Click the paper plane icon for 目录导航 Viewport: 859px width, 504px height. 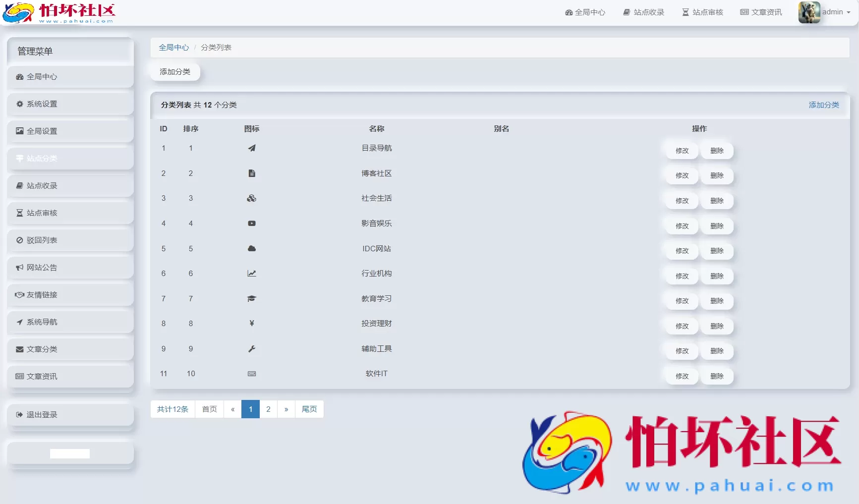click(252, 148)
